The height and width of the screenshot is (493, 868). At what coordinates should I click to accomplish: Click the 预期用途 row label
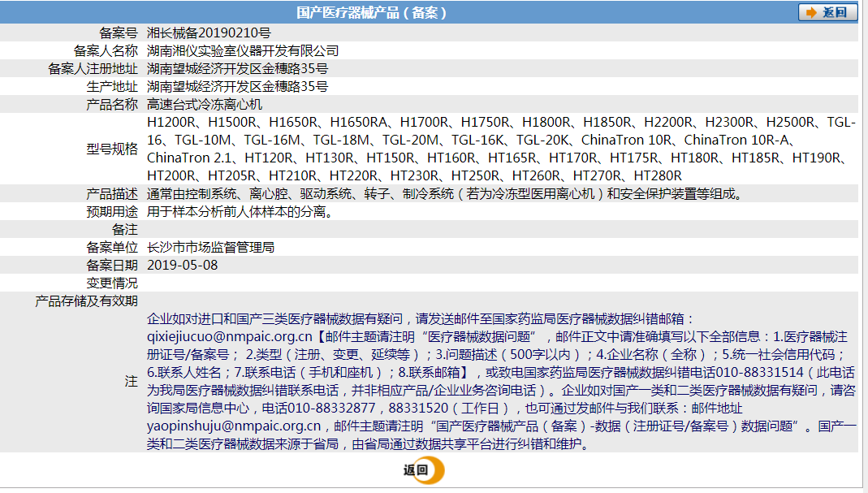pos(112,211)
